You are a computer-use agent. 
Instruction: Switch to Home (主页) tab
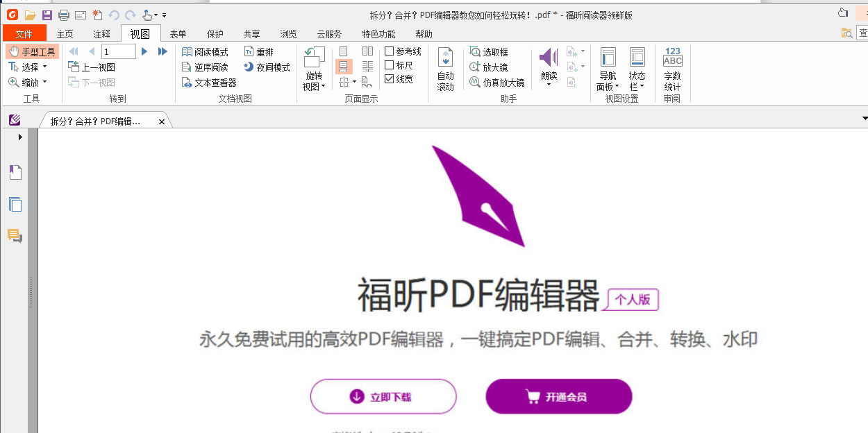point(65,33)
